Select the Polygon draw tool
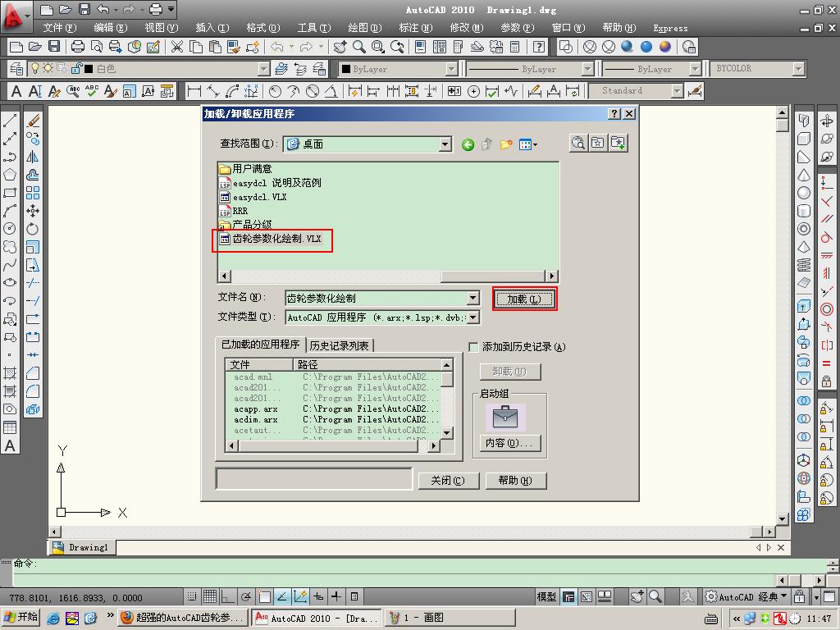 [x=10, y=176]
